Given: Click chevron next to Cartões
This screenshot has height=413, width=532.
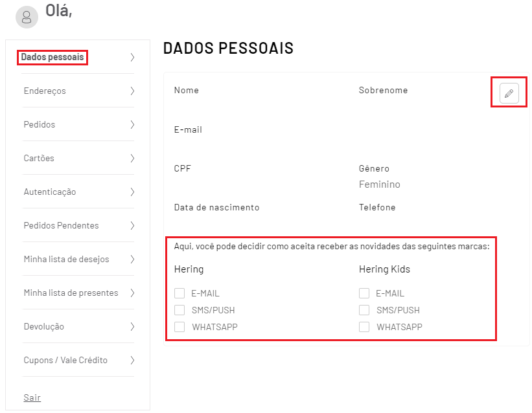Looking at the screenshot, I should (x=132, y=158).
